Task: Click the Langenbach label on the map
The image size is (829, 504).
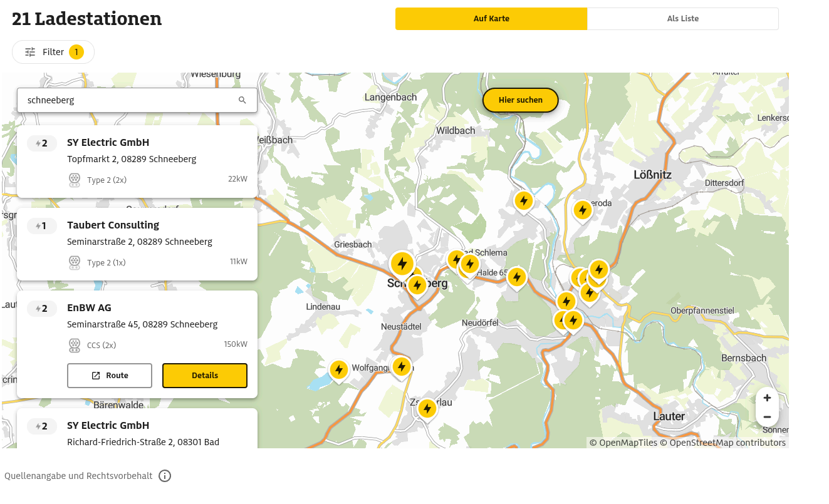Action: 390,97
